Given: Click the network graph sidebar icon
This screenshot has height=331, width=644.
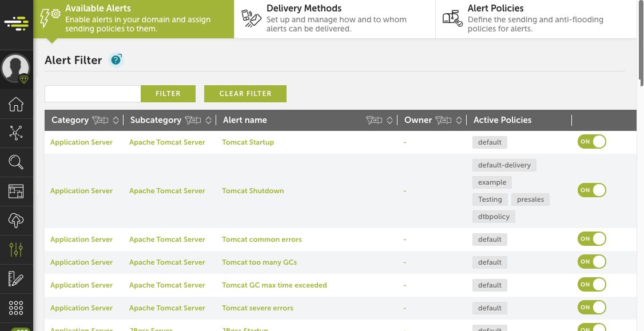Looking at the screenshot, I should click(16, 133).
